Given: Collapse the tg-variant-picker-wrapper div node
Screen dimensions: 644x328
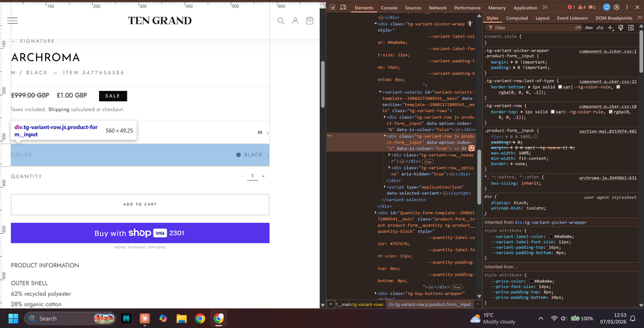Looking at the screenshot, I should tap(375, 24).
